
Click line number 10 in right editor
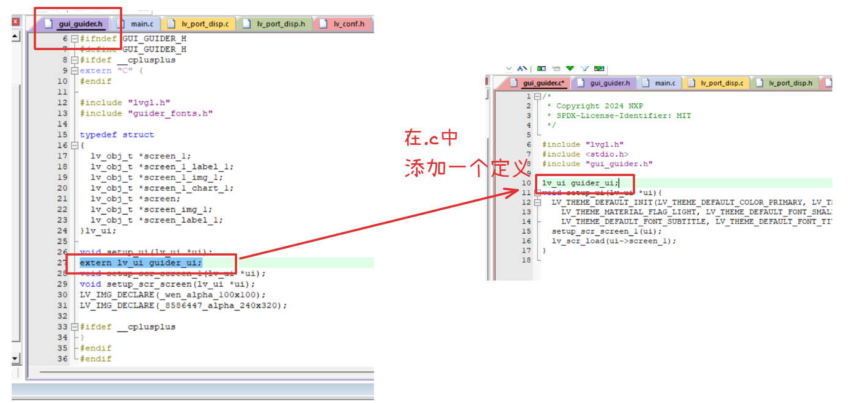[526, 183]
